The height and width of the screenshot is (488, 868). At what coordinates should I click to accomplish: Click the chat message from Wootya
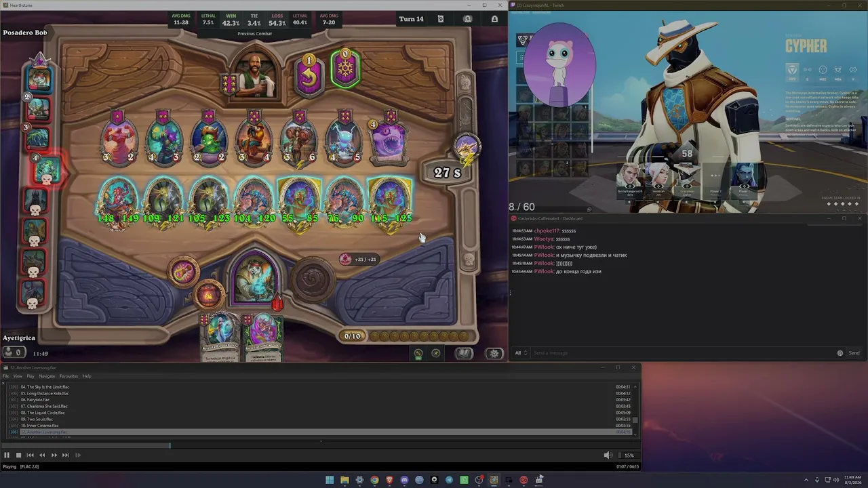click(x=541, y=239)
